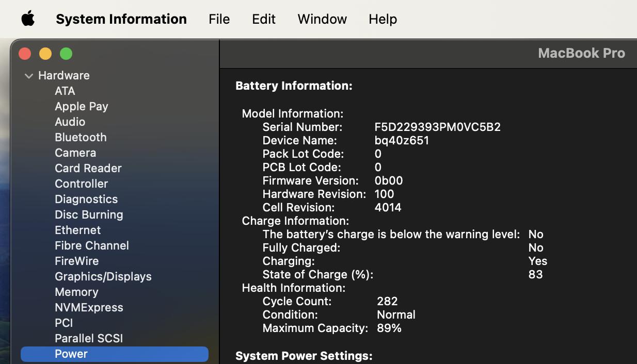Click the MacBook Pro window title
Image resolution: width=637 pixels, height=364 pixels.
581,53
